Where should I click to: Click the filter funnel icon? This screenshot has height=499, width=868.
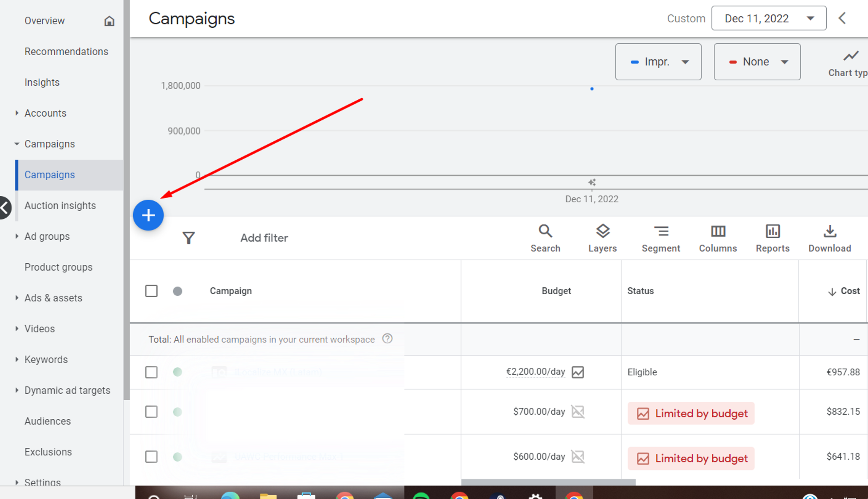(x=189, y=238)
